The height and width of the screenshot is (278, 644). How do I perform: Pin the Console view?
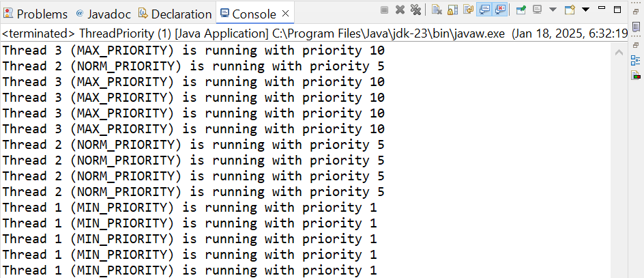point(521,10)
